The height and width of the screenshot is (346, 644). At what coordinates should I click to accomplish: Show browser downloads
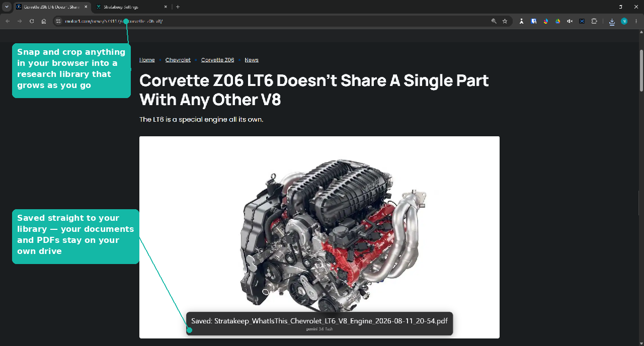[x=612, y=21]
